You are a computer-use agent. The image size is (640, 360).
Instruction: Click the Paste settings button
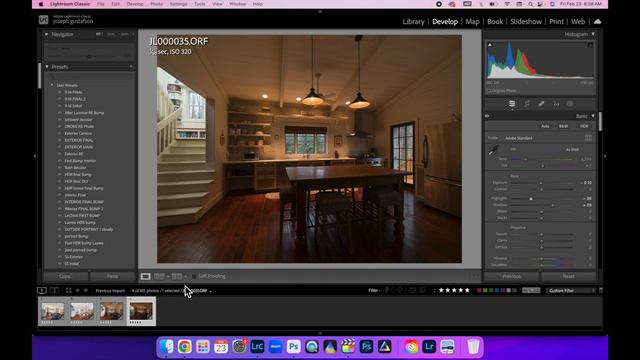[x=112, y=276]
